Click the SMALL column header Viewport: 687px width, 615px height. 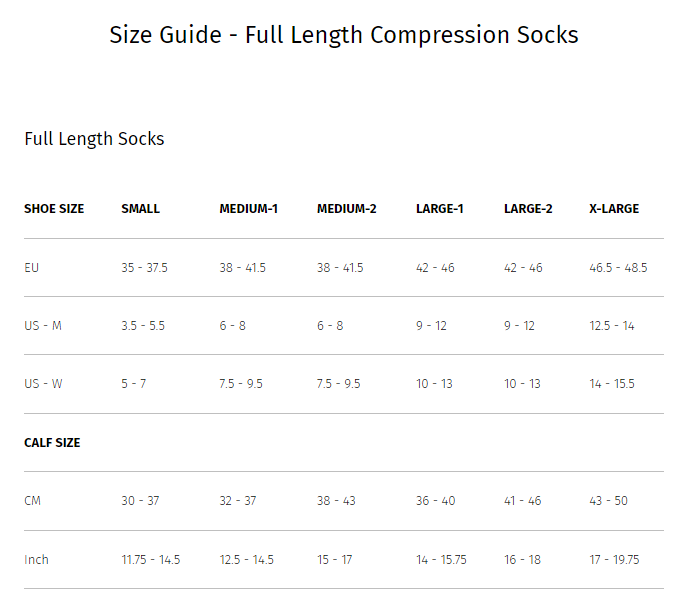[140, 209]
